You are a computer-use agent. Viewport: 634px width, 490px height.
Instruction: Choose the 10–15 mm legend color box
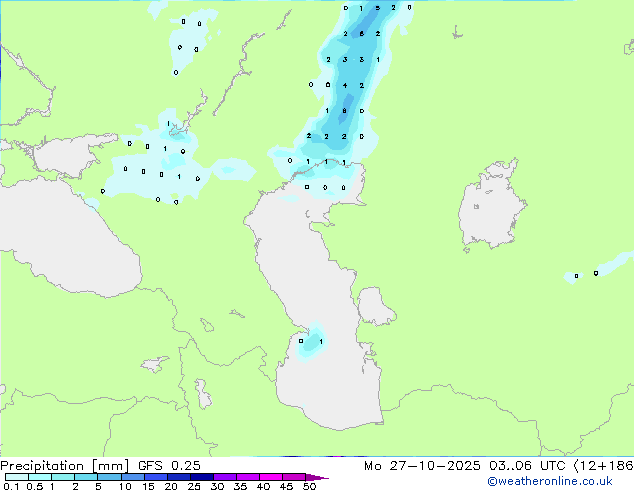(x=132, y=477)
